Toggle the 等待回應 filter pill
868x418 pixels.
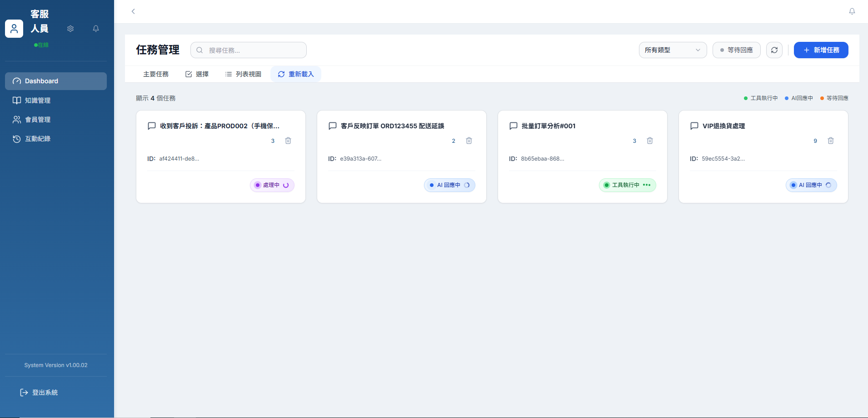(x=736, y=50)
